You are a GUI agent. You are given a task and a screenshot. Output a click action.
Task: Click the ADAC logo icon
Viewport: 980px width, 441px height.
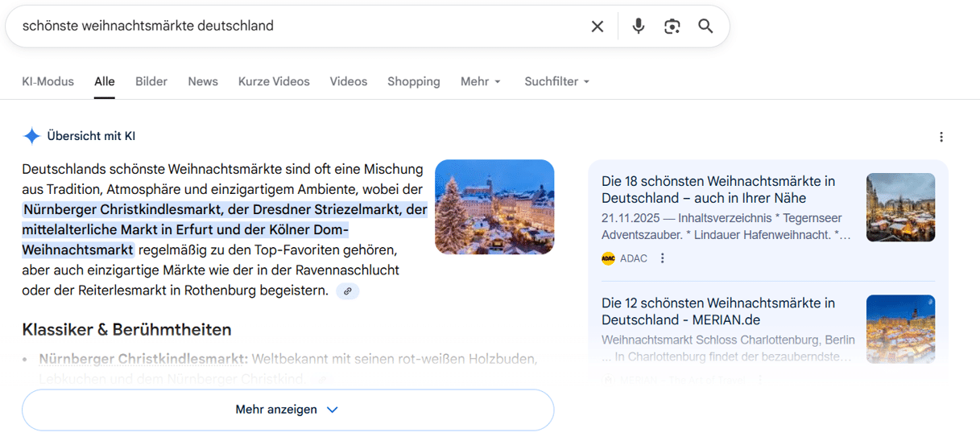pos(608,258)
